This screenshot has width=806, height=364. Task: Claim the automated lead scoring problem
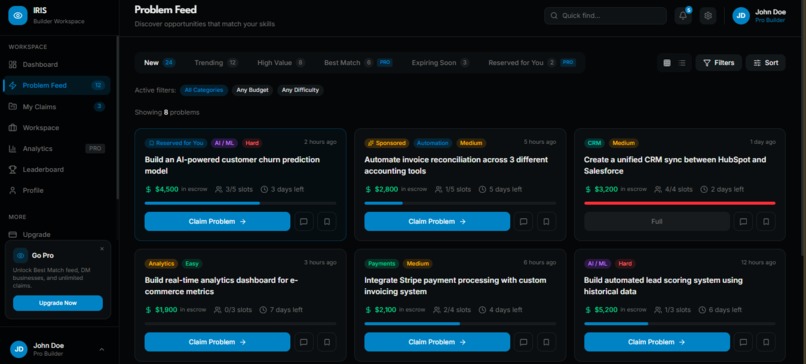point(657,342)
